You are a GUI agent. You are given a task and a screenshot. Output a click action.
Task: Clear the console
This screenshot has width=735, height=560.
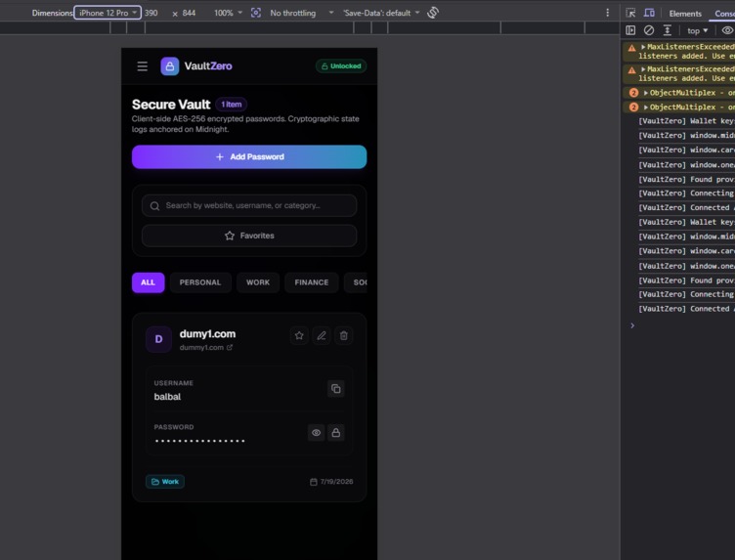tap(649, 30)
